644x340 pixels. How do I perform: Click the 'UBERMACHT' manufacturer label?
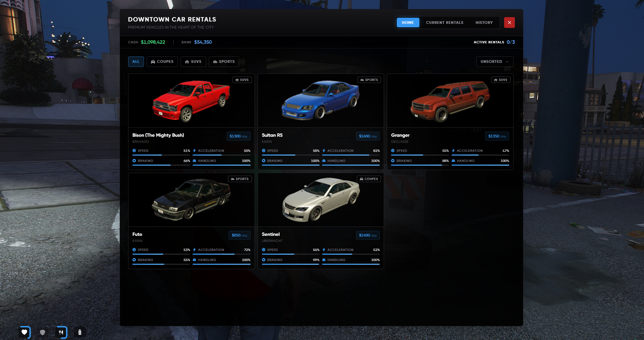coord(272,241)
